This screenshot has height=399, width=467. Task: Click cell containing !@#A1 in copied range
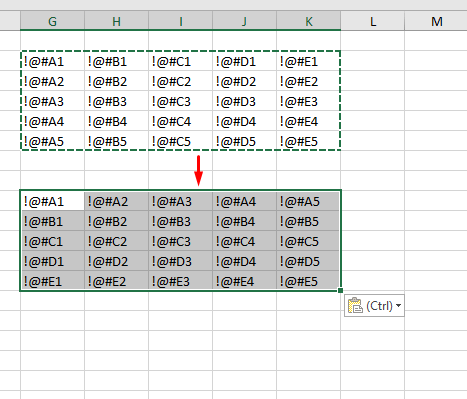click(52, 61)
